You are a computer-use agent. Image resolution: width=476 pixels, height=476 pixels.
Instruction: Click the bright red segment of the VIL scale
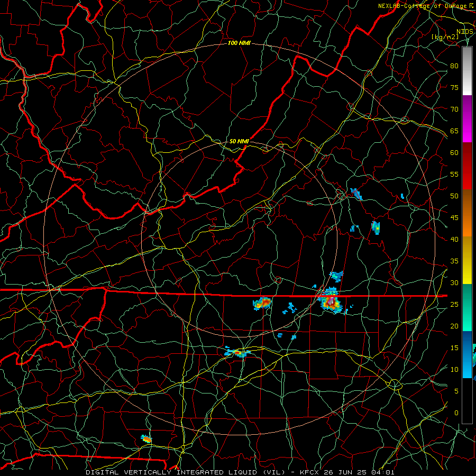point(467,178)
